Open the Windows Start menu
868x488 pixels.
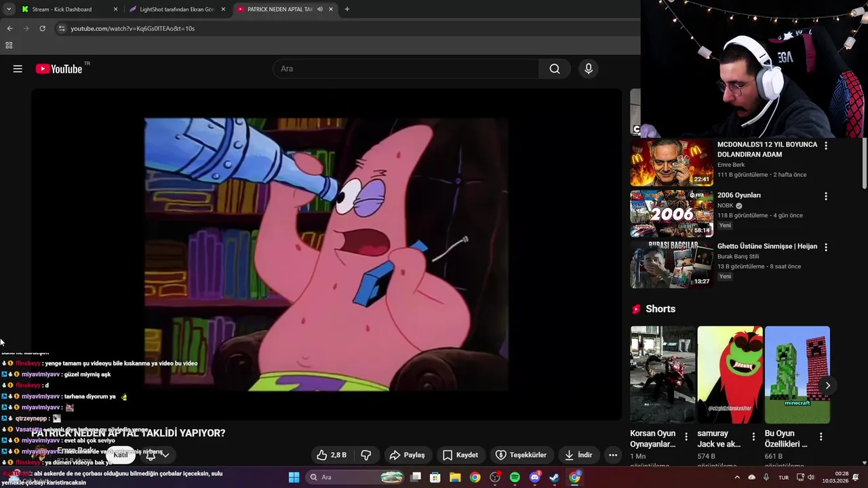point(294,477)
